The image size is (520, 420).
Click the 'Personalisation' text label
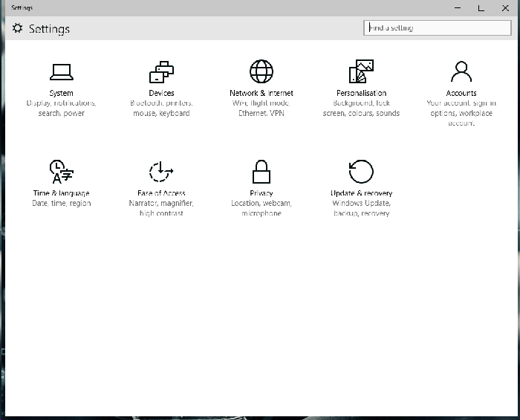pyautogui.click(x=361, y=93)
